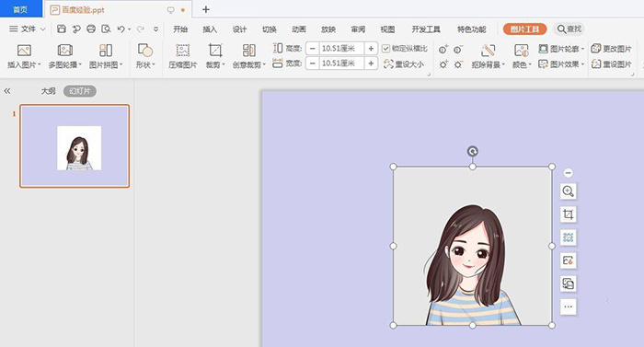Image resolution: width=644 pixels, height=347 pixels.
Task: Undo the last action
Action: (x=121, y=29)
